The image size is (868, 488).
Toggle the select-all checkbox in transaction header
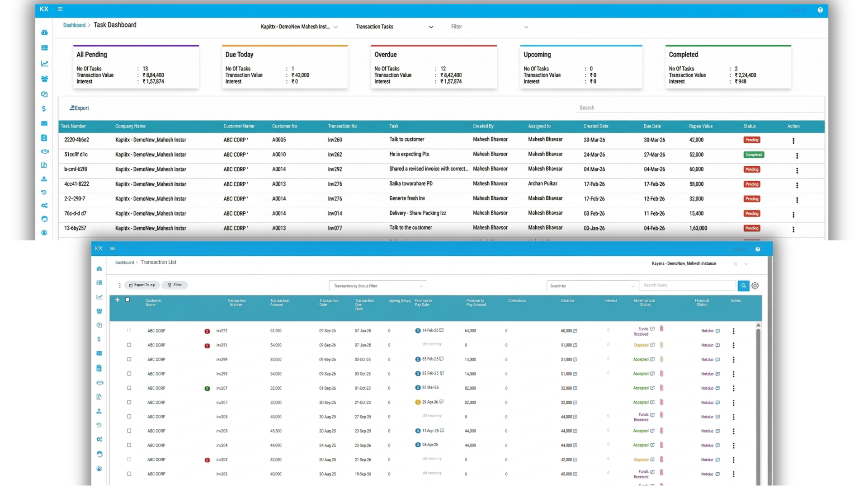coord(127,300)
